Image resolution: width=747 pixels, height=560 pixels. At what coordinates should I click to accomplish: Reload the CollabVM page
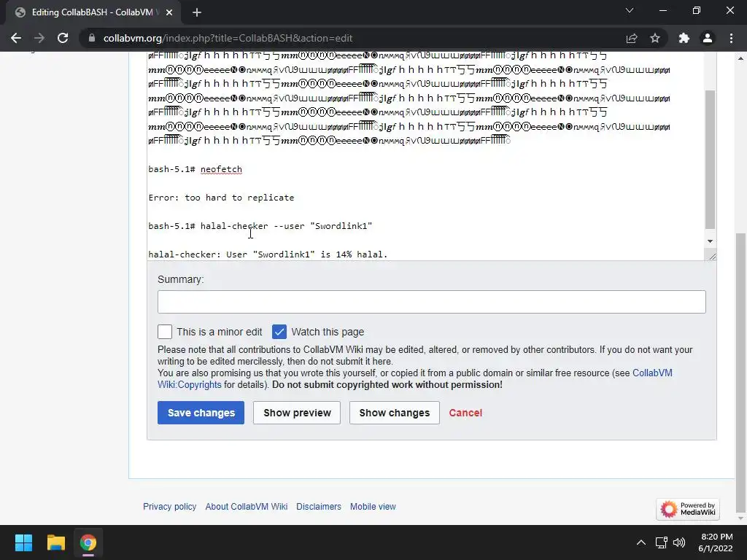coord(63,38)
